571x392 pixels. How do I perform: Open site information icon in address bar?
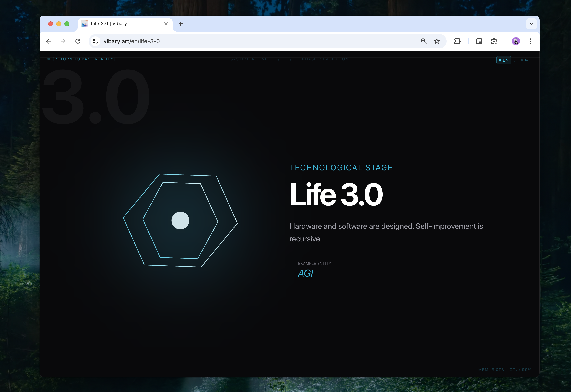coord(95,41)
